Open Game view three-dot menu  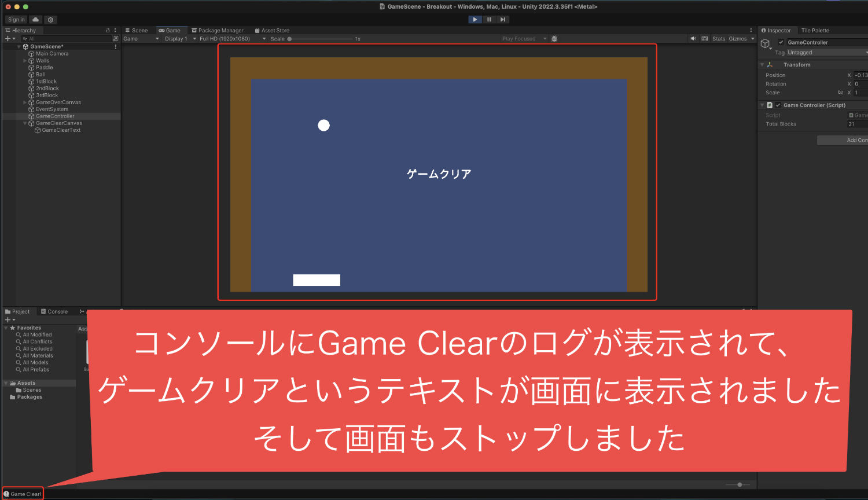[x=751, y=30]
